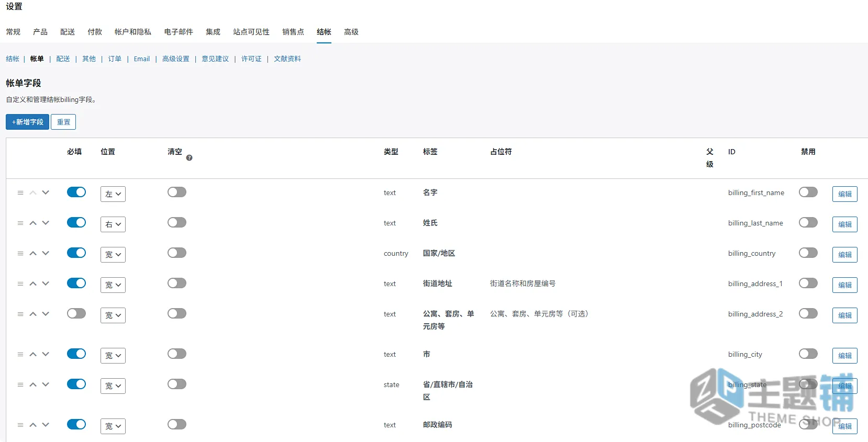Open position dropdown showing 右 for 姓氏
The width and height of the screenshot is (868, 442).
113,224
